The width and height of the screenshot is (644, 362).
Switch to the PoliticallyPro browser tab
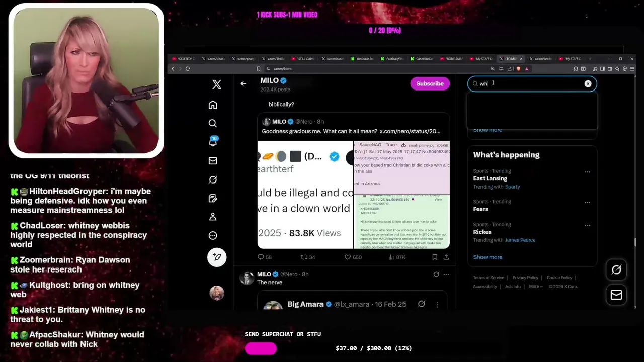click(x=392, y=59)
